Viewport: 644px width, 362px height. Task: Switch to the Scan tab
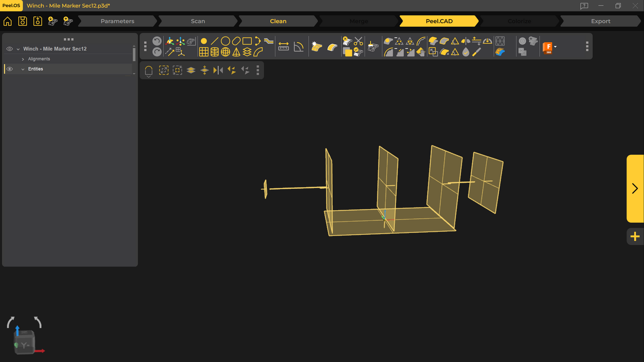pyautogui.click(x=198, y=21)
